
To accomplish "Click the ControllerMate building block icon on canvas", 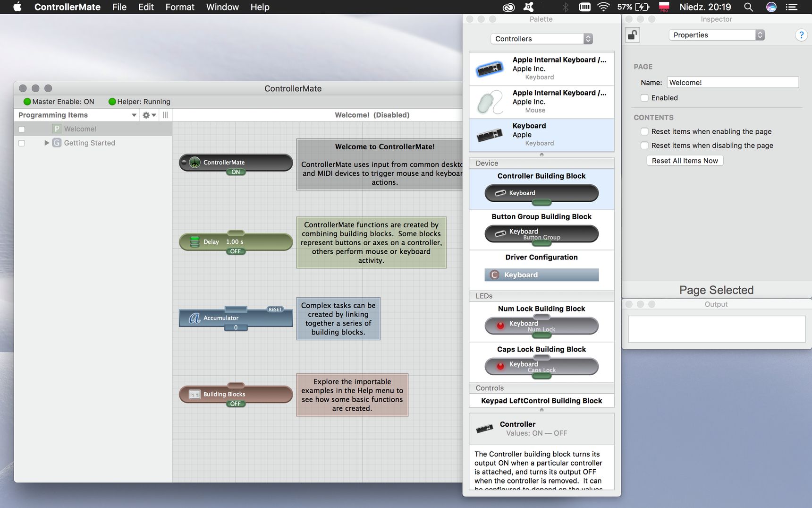I will (x=195, y=163).
